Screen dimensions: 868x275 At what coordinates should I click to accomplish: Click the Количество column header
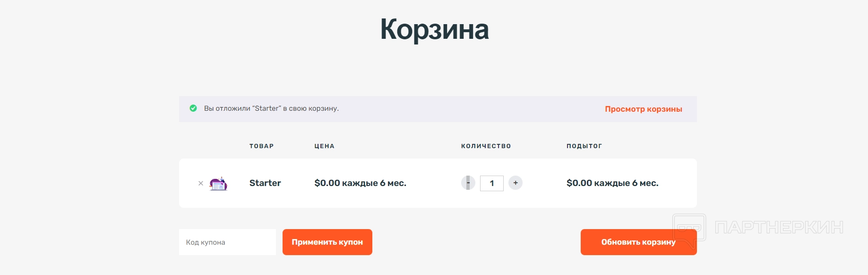(x=486, y=146)
